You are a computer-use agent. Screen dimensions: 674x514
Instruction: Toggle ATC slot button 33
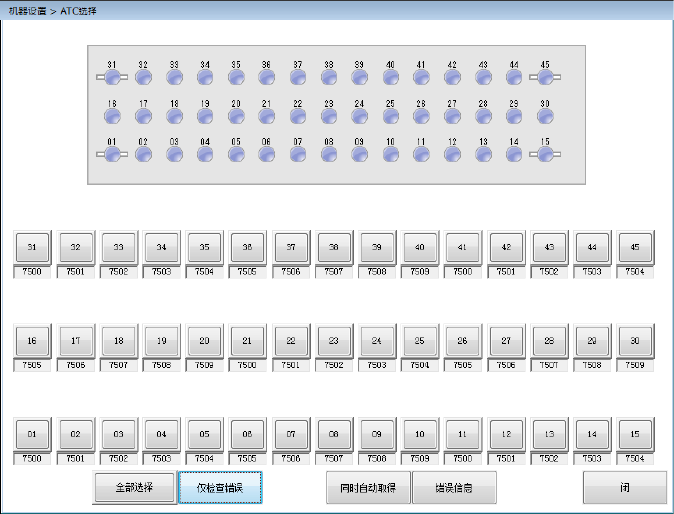[119, 247]
